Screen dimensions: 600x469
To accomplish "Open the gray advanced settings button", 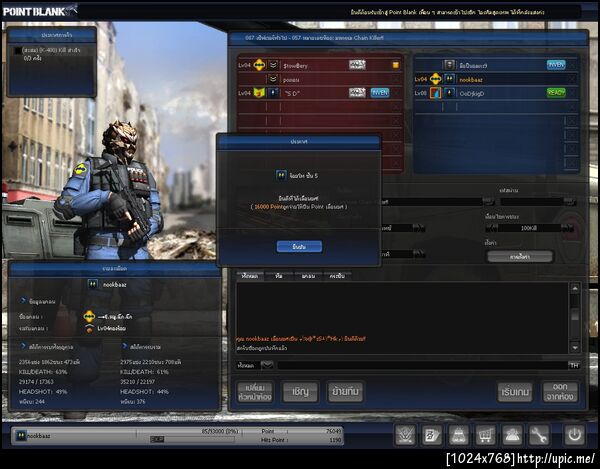I will point(520,256).
